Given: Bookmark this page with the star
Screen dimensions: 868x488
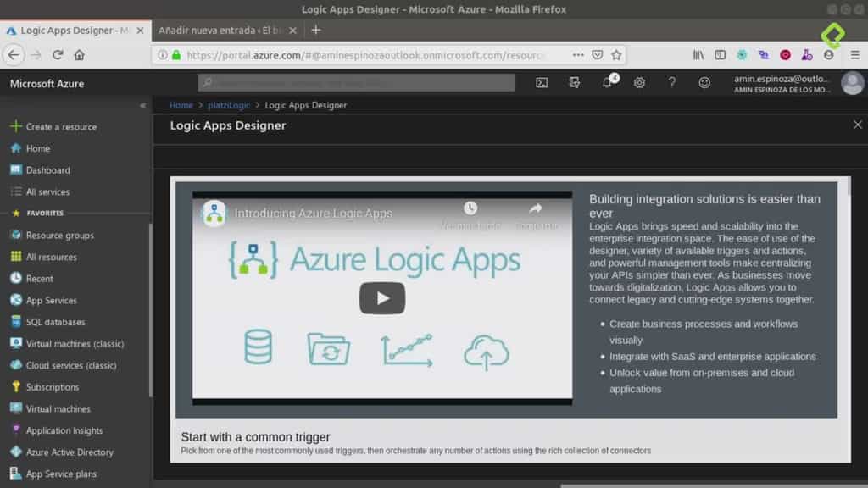Looking at the screenshot, I should 617,55.
